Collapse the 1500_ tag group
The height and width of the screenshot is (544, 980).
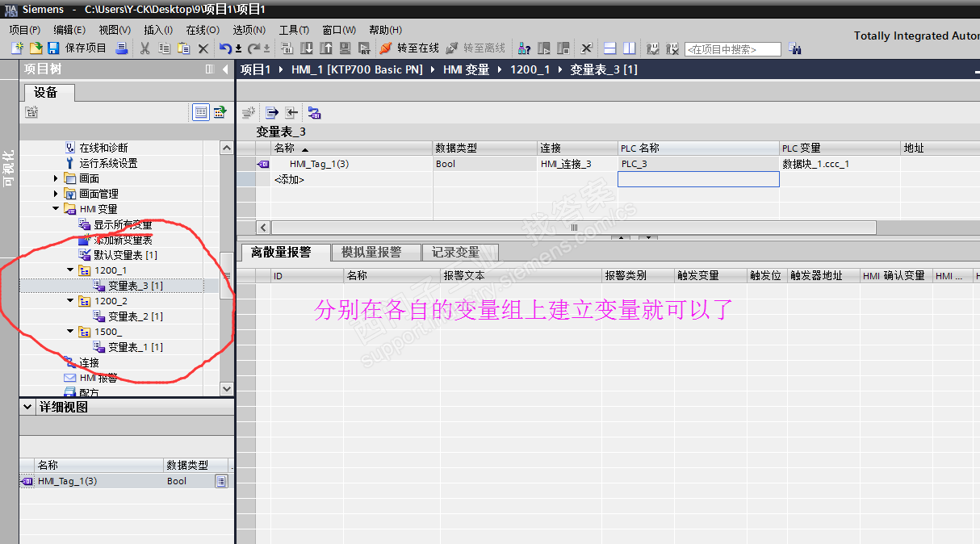[70, 332]
